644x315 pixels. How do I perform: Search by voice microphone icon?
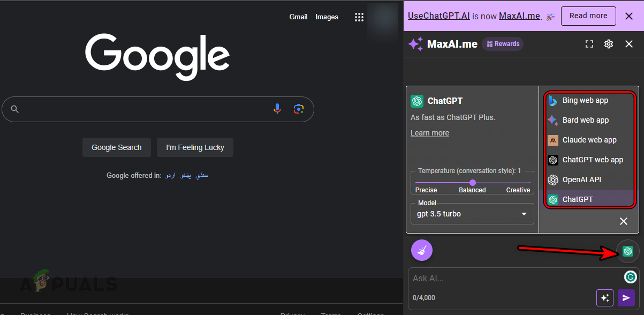[x=277, y=109]
